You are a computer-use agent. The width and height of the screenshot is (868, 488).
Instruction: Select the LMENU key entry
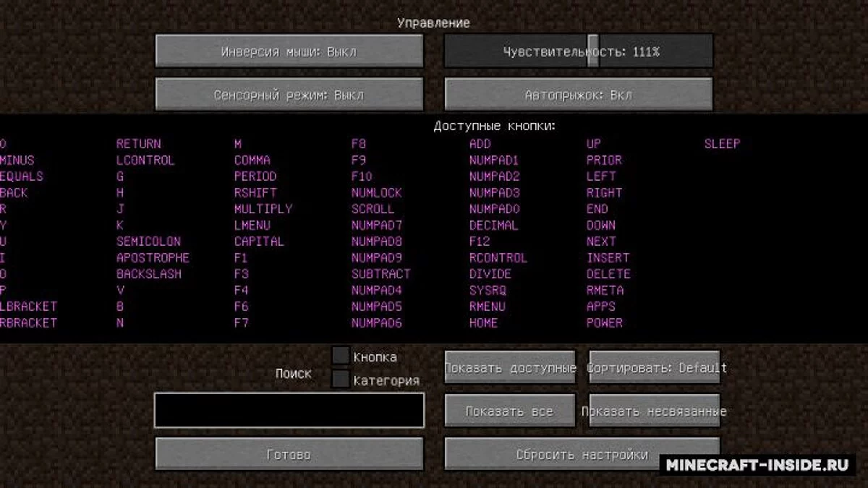pos(252,226)
